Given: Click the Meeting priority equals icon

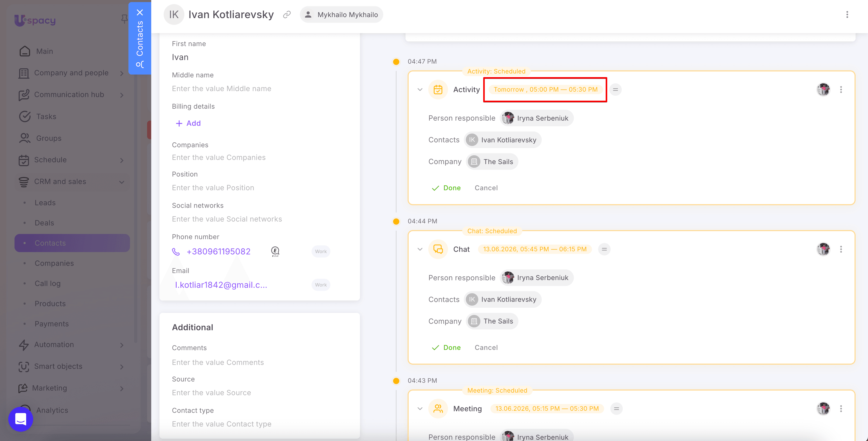Looking at the screenshot, I should [x=616, y=409].
